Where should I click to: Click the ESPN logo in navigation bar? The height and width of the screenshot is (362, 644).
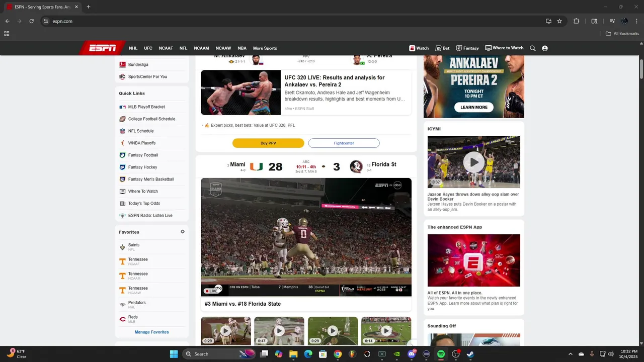click(x=102, y=48)
